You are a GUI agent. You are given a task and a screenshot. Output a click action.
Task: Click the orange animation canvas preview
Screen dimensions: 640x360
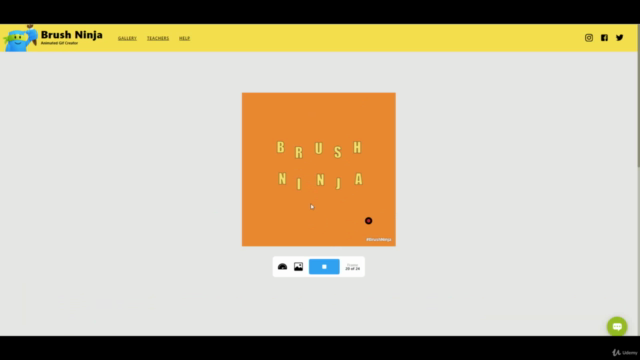pos(319,169)
